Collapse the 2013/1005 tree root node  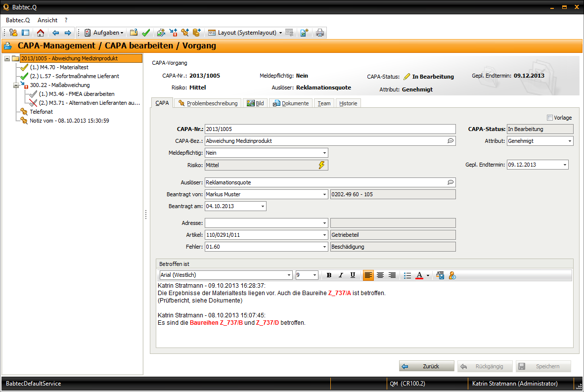click(7, 58)
